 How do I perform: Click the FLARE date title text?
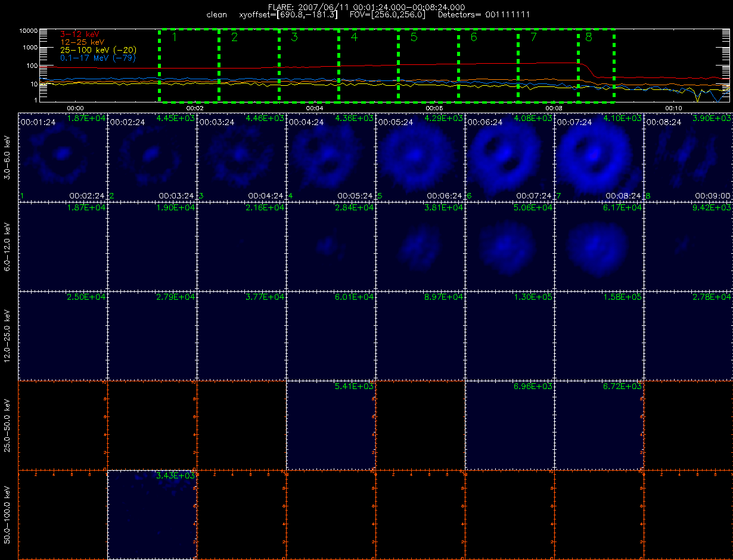coord(366,7)
